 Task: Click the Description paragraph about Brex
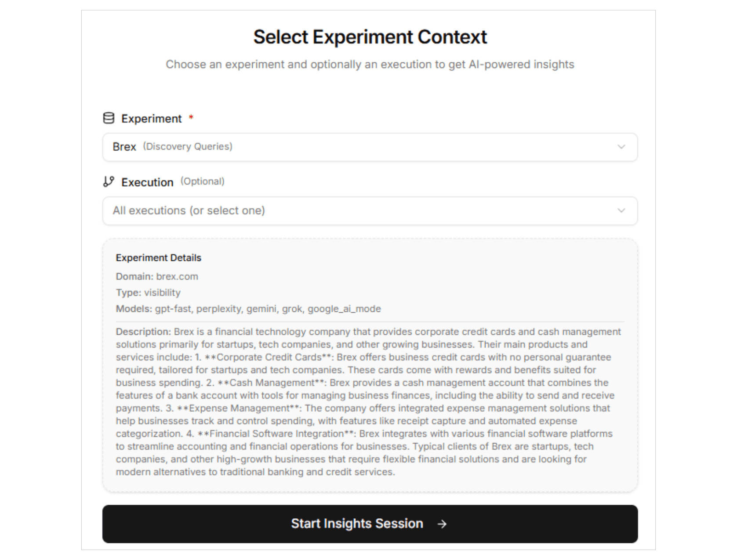[x=369, y=402]
